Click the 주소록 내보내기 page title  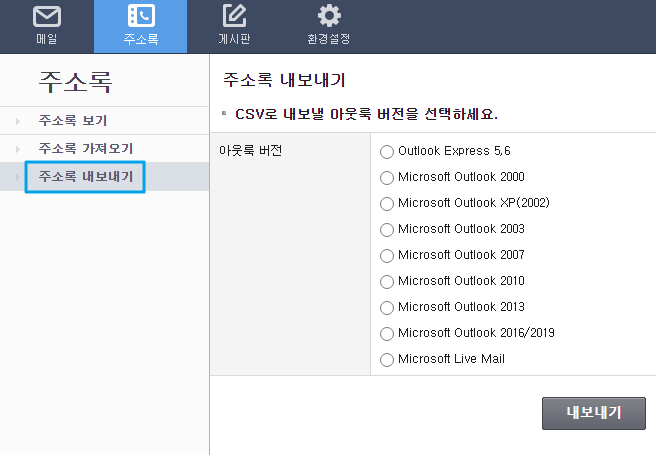pyautogui.click(x=284, y=79)
